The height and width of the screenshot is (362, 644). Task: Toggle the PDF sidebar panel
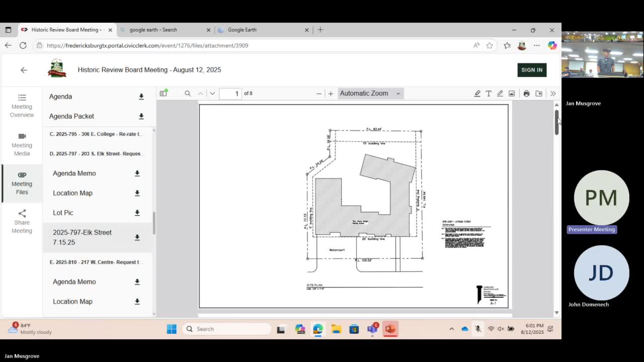click(163, 94)
